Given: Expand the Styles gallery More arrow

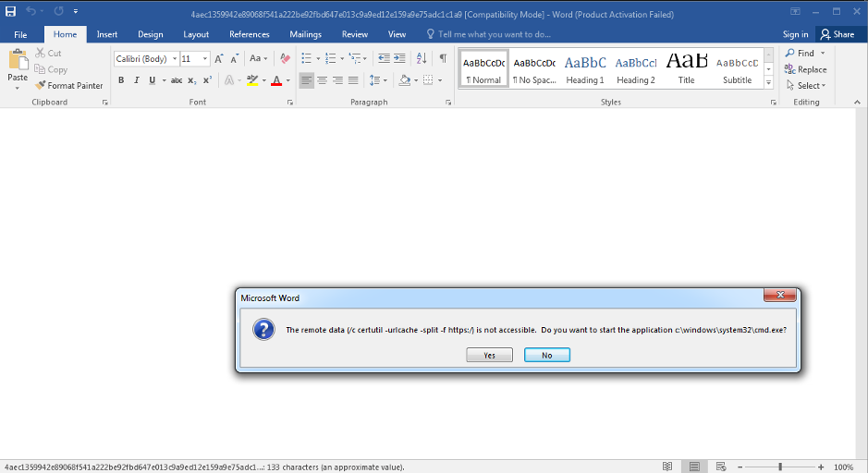Looking at the screenshot, I should (x=768, y=82).
